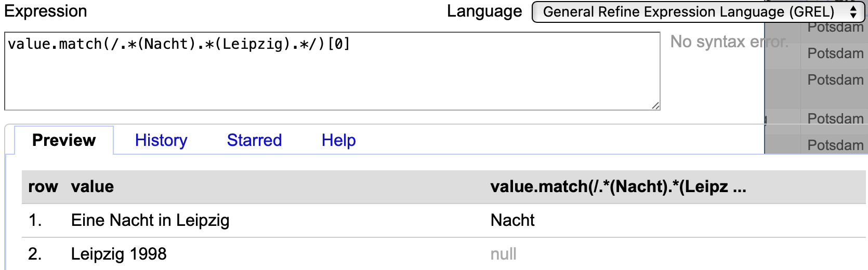Click the 'value' column header in preview

[x=93, y=186]
